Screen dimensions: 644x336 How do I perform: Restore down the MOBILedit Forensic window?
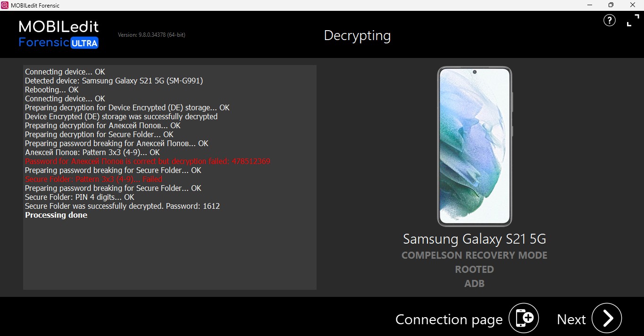pos(611,5)
